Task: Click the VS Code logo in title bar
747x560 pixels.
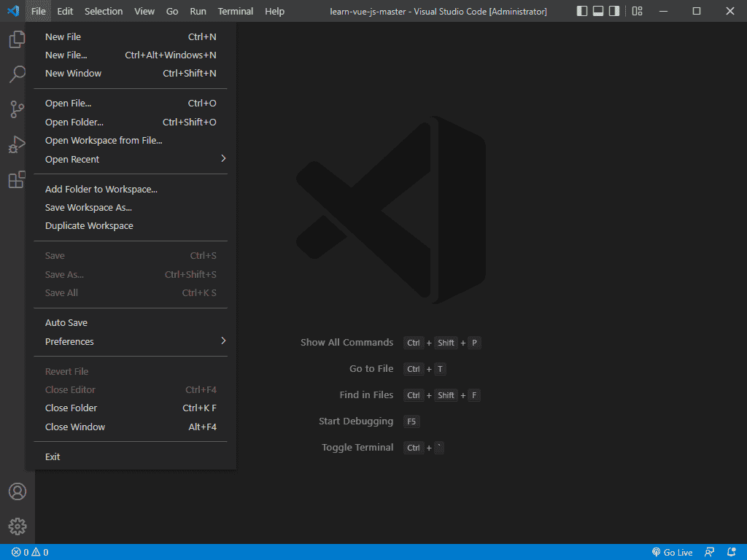Action: 13,10
